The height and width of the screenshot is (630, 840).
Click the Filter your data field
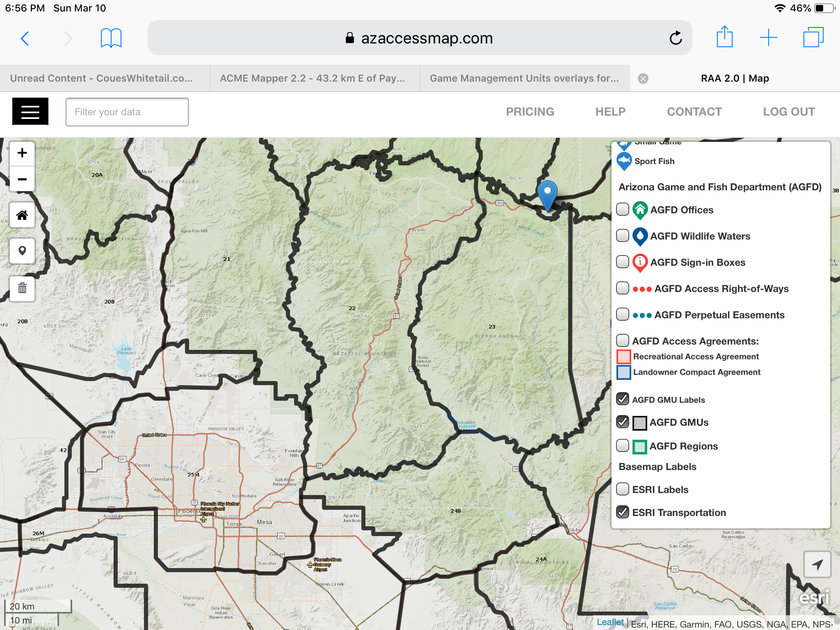[x=127, y=112]
